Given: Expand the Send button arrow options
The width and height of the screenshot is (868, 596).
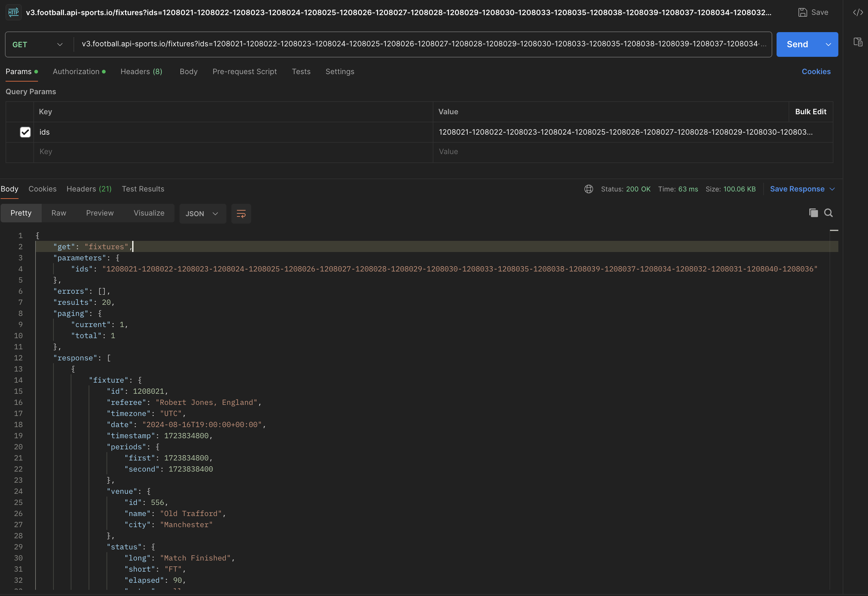Looking at the screenshot, I should click(x=828, y=44).
